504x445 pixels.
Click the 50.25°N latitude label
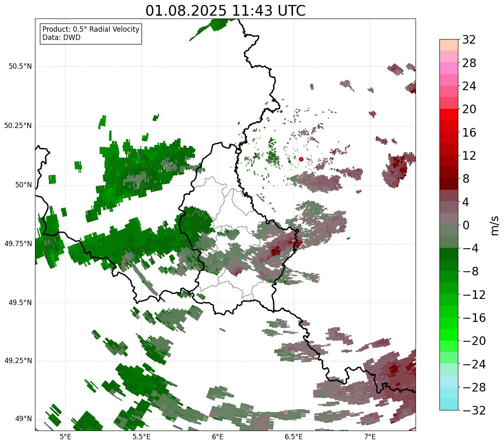(18, 126)
